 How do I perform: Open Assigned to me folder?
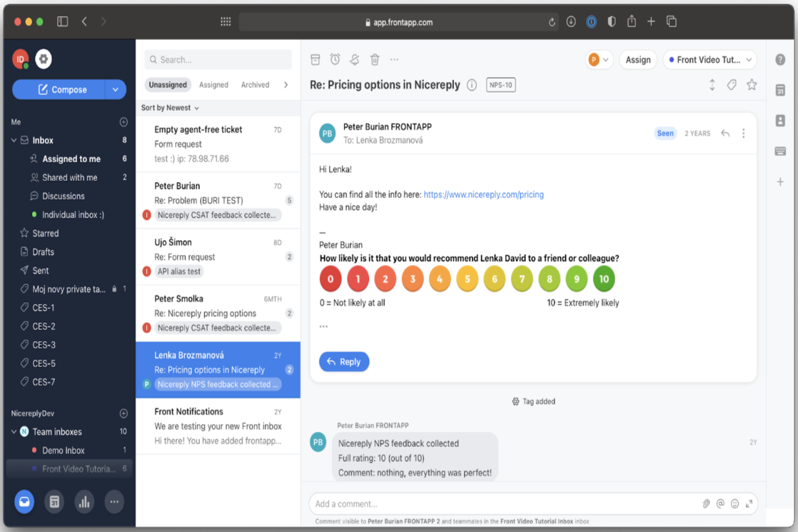(71, 159)
